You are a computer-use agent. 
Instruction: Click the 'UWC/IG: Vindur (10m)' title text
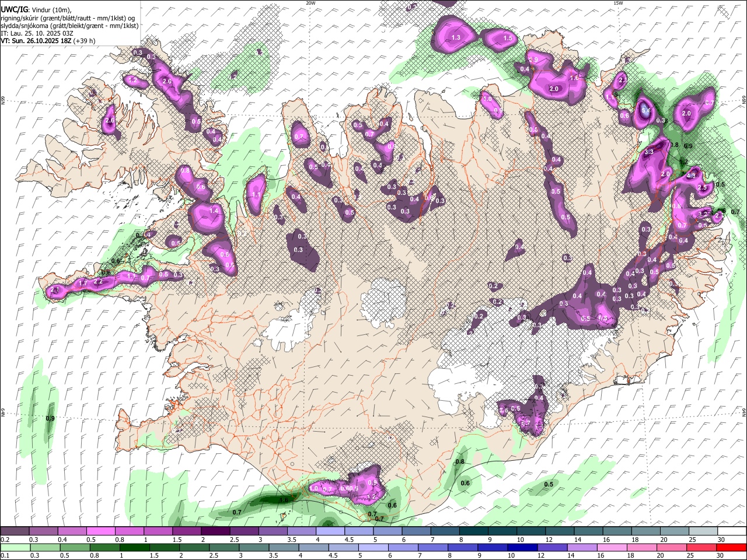pos(36,10)
